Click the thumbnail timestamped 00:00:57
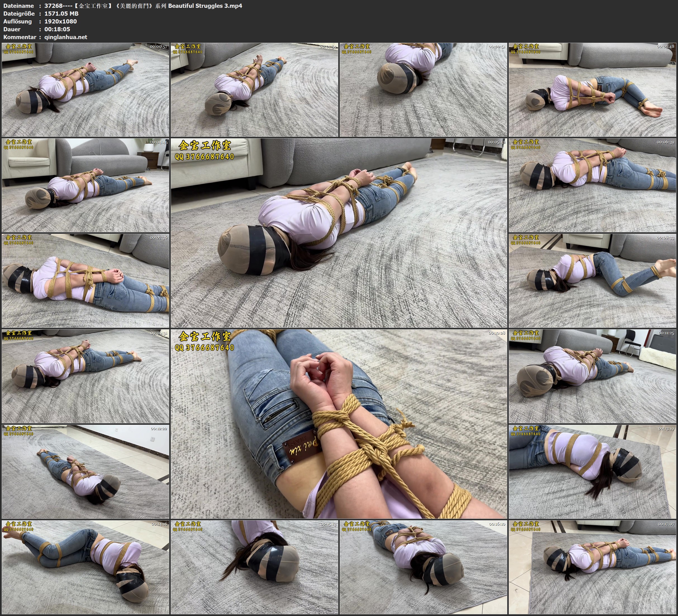 point(85,90)
